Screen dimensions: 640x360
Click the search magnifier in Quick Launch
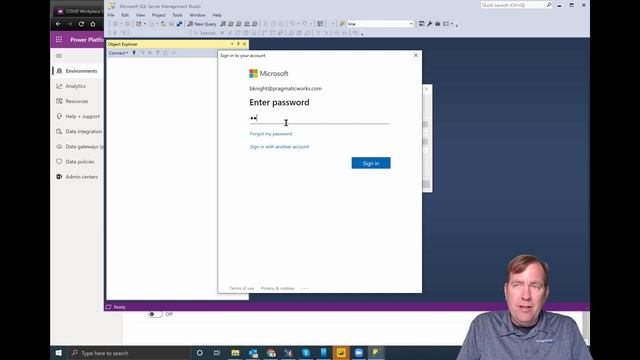[x=549, y=5]
